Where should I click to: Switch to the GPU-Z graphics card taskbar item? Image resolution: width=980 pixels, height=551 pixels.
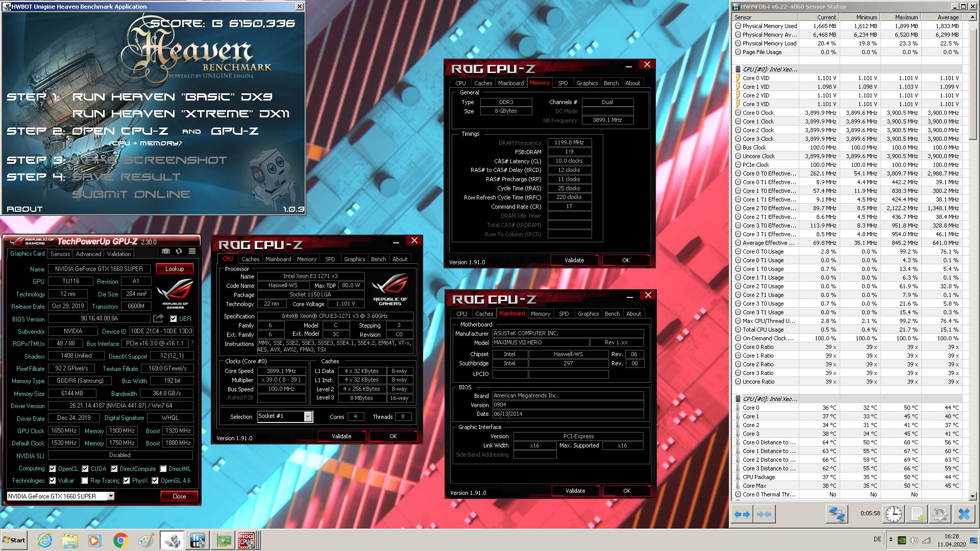223,540
